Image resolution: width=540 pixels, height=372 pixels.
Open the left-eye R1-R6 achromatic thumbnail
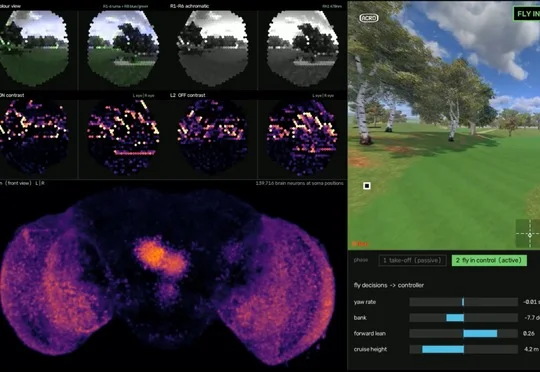[x=212, y=48]
